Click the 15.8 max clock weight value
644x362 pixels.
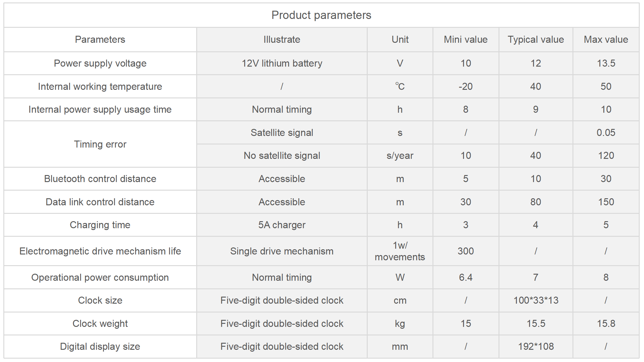(606, 324)
